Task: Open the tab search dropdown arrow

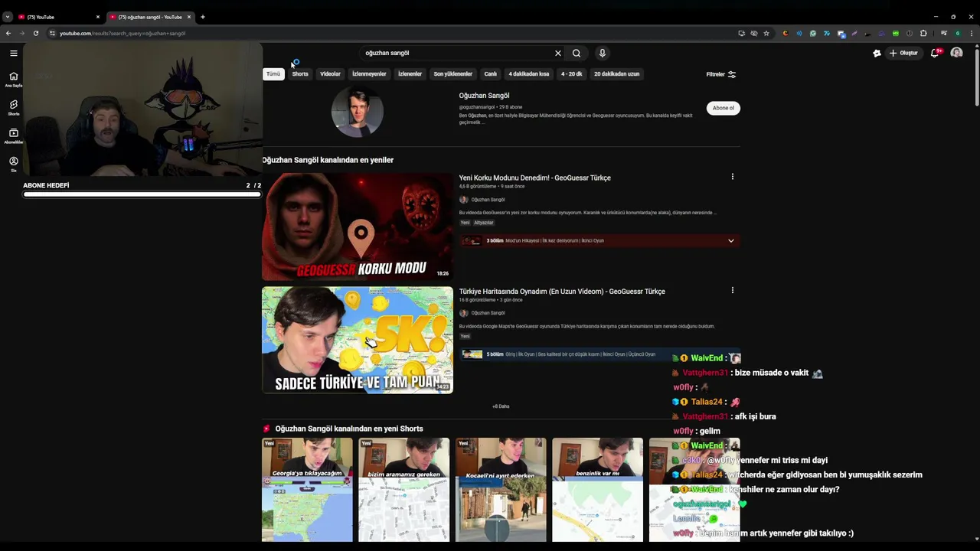Action: tap(7, 17)
